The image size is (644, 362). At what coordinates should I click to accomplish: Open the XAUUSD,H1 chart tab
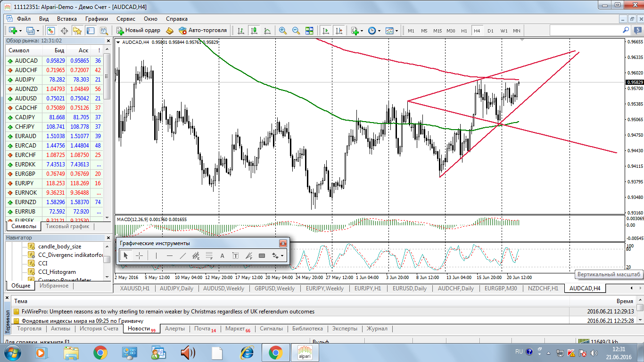tap(134, 288)
